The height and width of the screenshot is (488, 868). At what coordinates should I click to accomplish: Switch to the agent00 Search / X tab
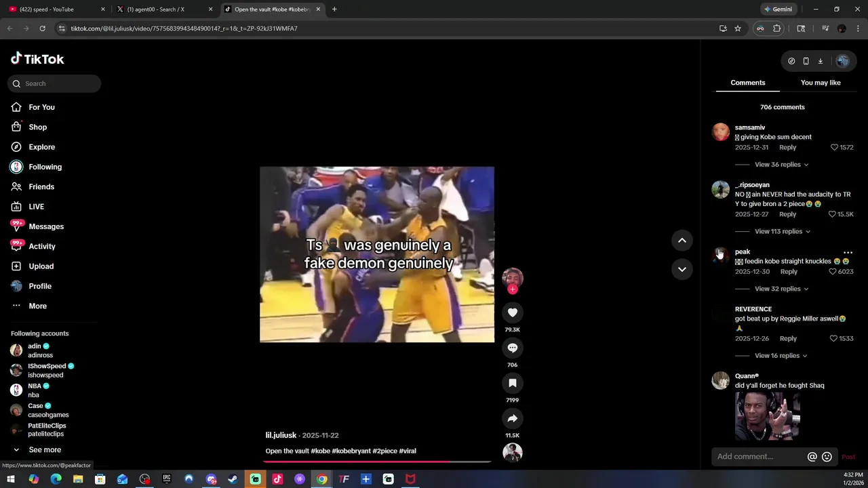pos(163,9)
